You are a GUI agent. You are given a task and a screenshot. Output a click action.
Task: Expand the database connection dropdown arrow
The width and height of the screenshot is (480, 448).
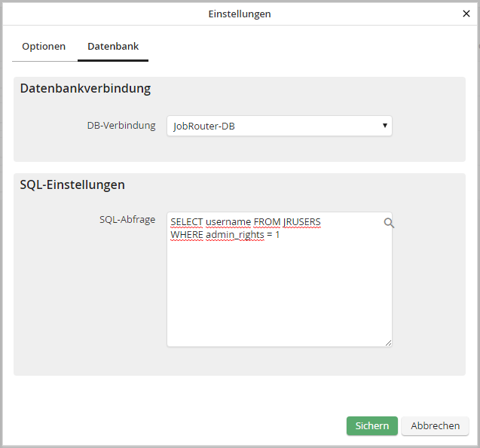384,126
